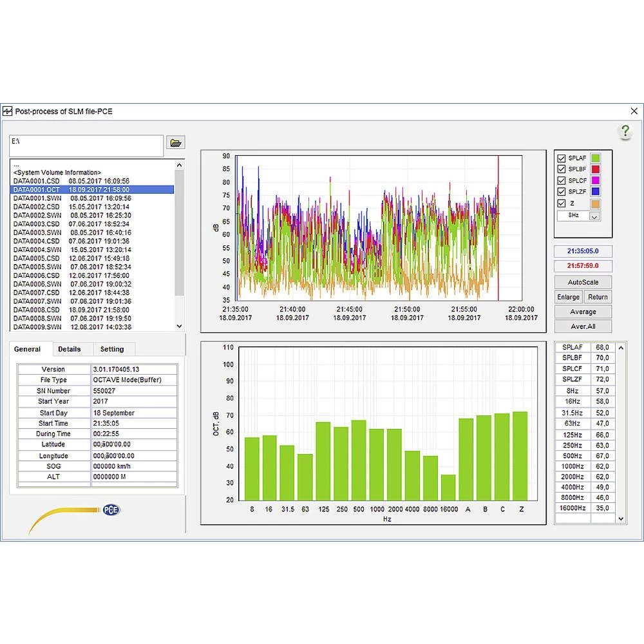
Task: Close the Post-process window
Action: (x=634, y=111)
